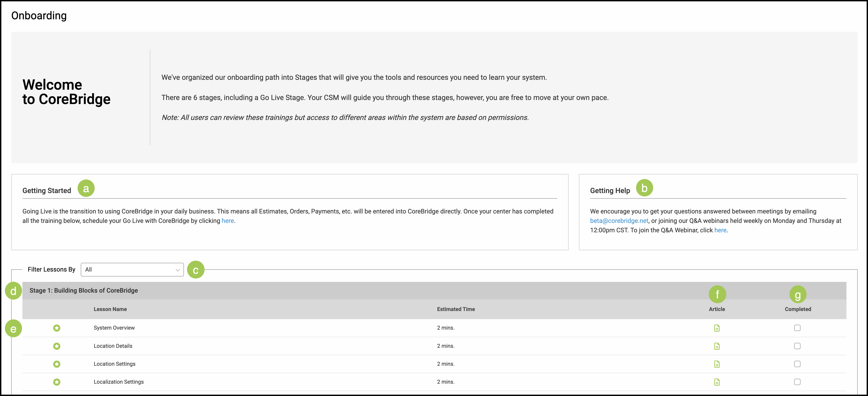
Task: Click star icon beside System Overview
Action: (57, 328)
